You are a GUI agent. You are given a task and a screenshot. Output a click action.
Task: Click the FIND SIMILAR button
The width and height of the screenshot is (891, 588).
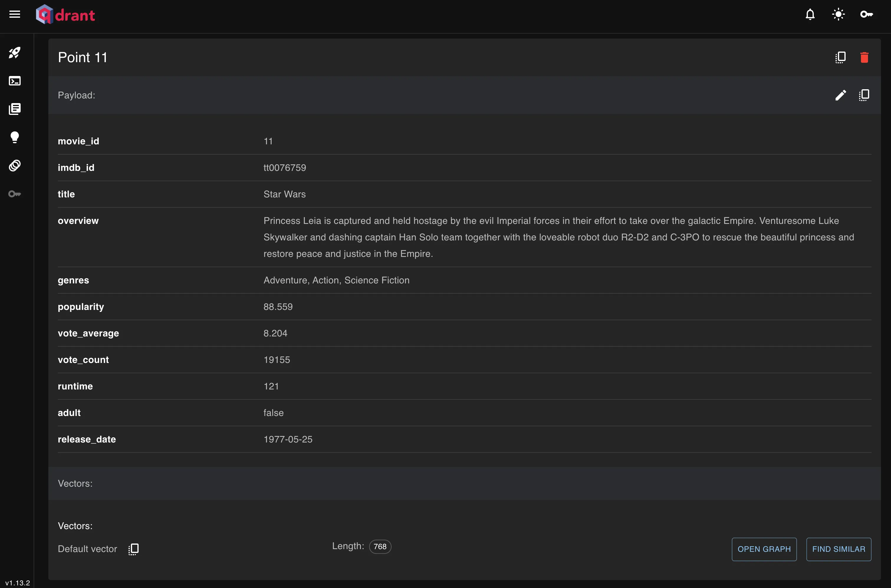[839, 549]
